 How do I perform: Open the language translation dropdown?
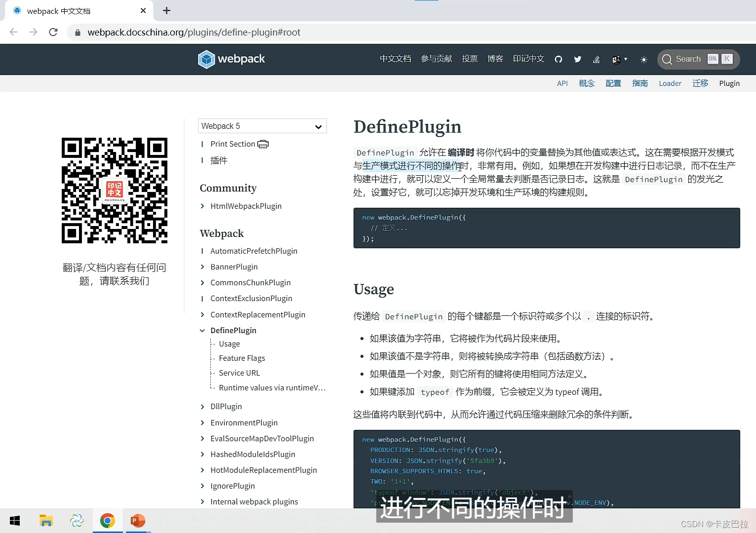(x=620, y=59)
